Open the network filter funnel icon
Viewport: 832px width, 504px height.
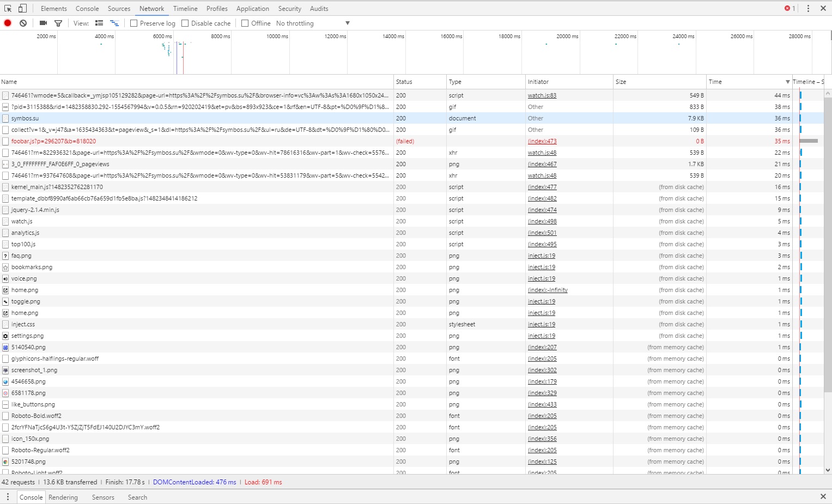pos(58,23)
